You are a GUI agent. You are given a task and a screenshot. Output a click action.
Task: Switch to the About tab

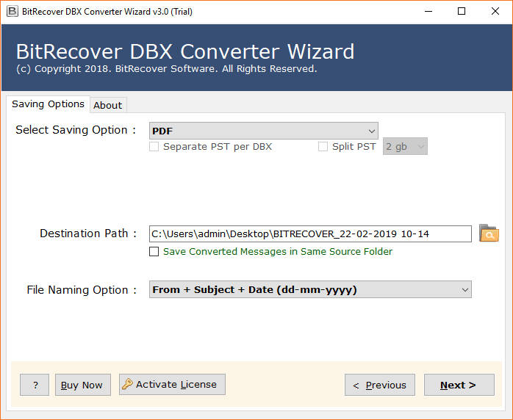pos(107,105)
